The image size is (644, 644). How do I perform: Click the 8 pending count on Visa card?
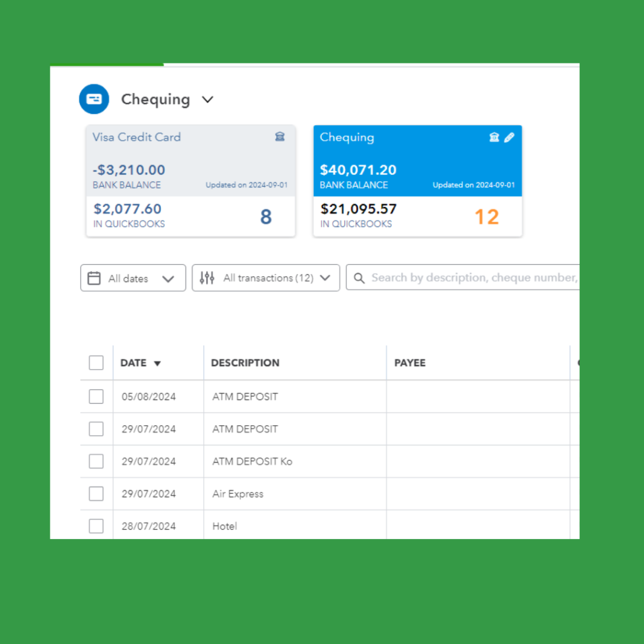pos(266,217)
